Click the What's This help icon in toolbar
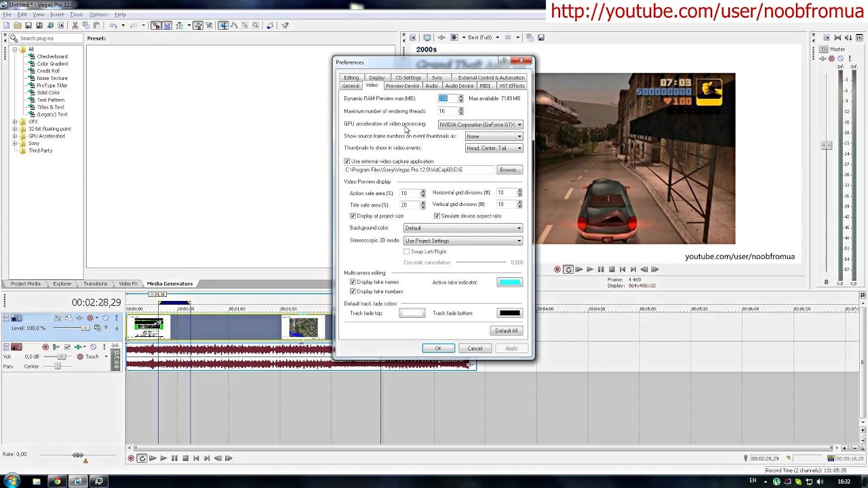The image size is (868, 488). click(x=285, y=26)
